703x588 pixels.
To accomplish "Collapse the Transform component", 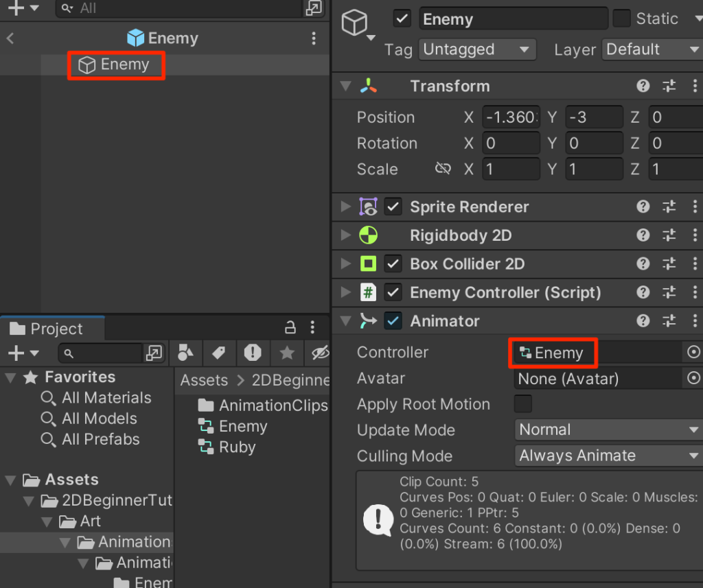I will [x=345, y=86].
